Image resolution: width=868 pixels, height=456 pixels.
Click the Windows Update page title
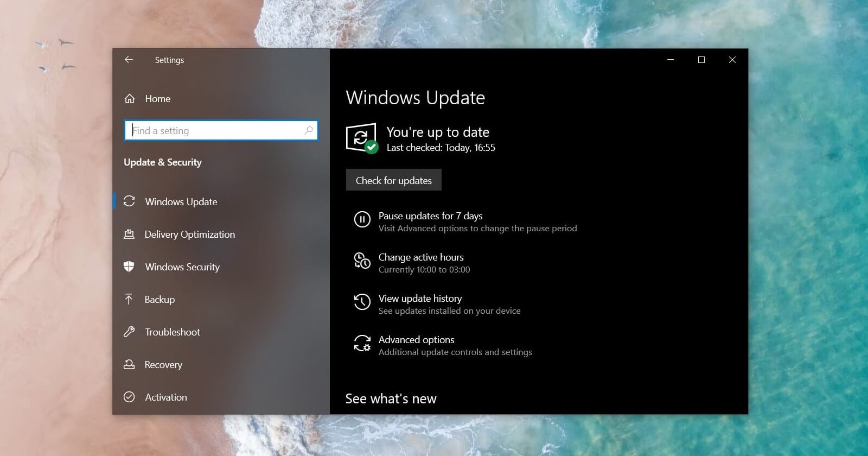tap(416, 98)
